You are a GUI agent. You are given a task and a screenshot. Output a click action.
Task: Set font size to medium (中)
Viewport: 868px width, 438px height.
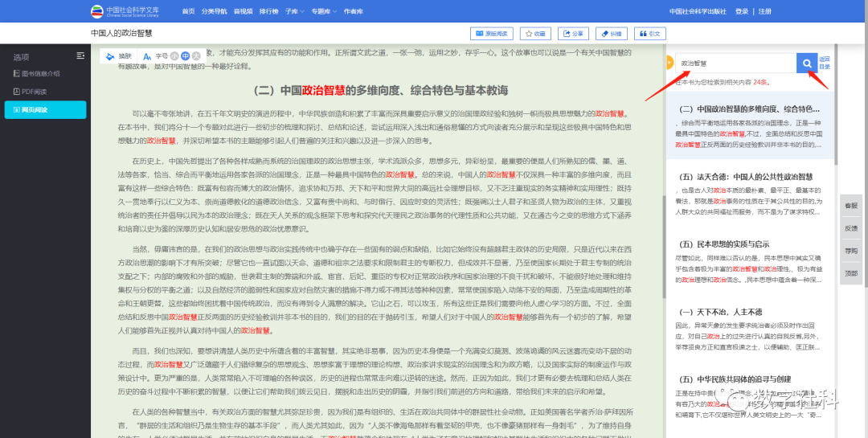click(x=185, y=56)
